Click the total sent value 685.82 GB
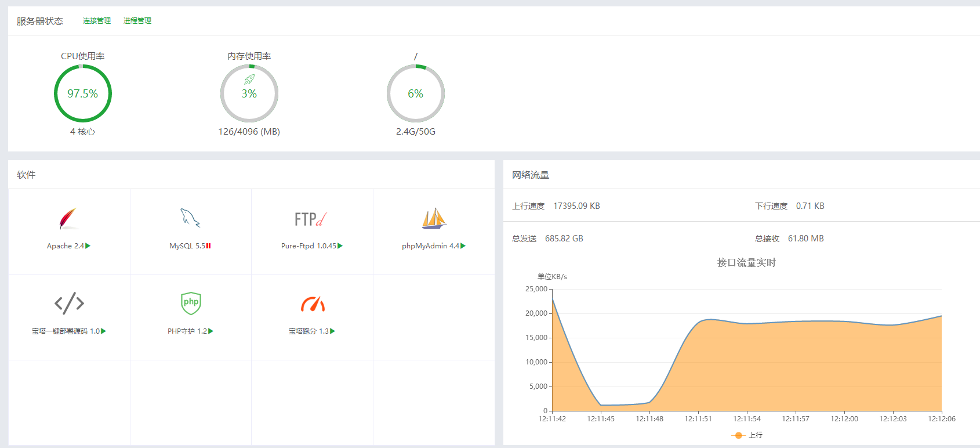Screen dimensions: 980x448 (564, 239)
